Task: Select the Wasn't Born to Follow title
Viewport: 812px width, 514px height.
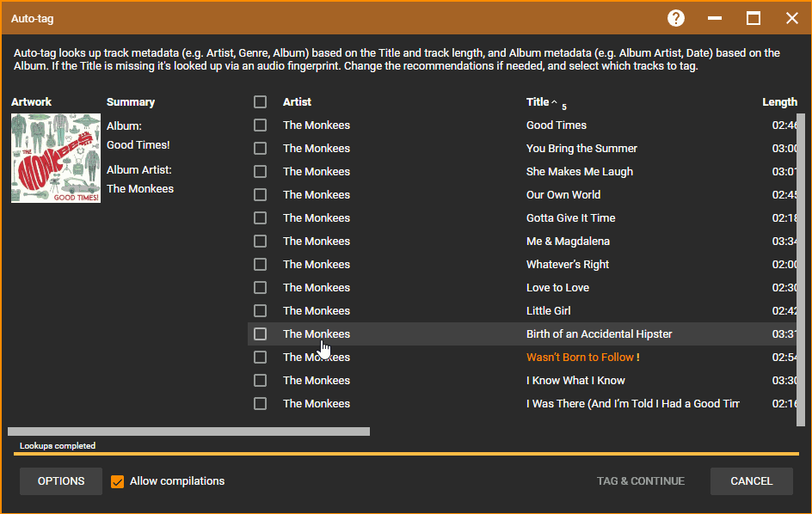Action: click(x=580, y=358)
